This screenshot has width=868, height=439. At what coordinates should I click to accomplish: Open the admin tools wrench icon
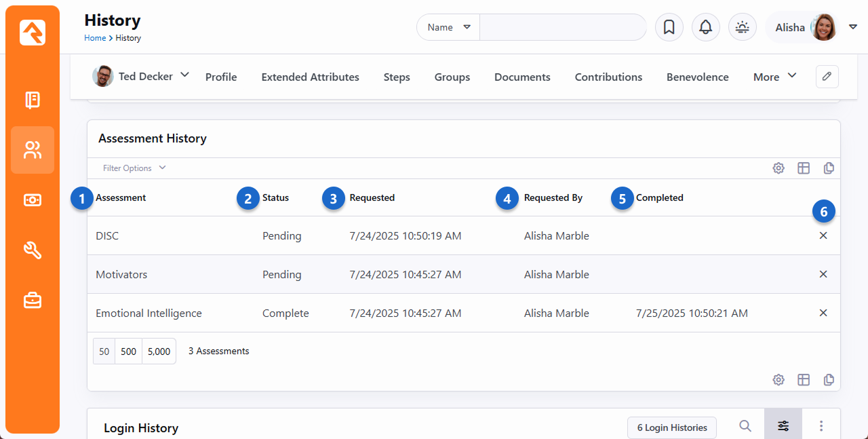(x=33, y=250)
